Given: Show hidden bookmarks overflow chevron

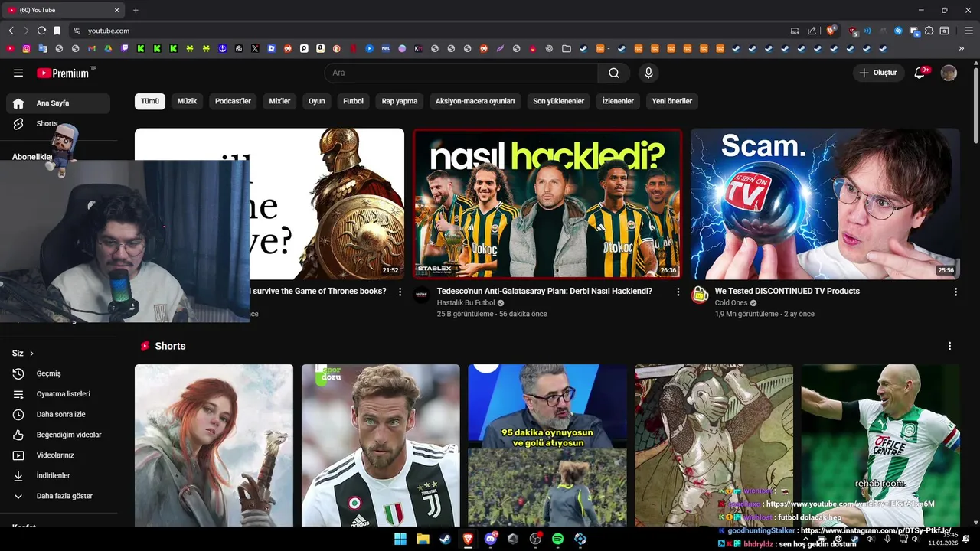Looking at the screenshot, I should coord(962,48).
